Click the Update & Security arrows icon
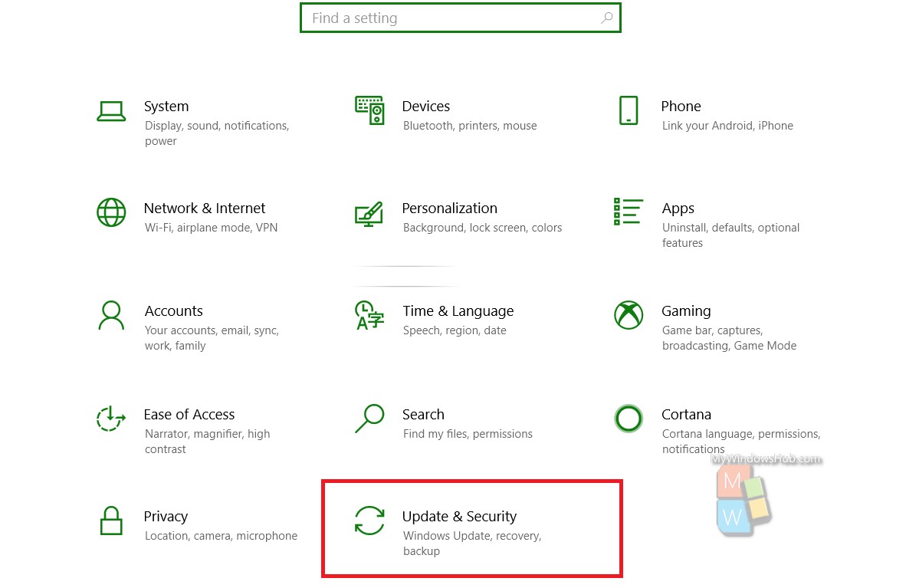Viewport: 906px width, 588px height. point(369,521)
